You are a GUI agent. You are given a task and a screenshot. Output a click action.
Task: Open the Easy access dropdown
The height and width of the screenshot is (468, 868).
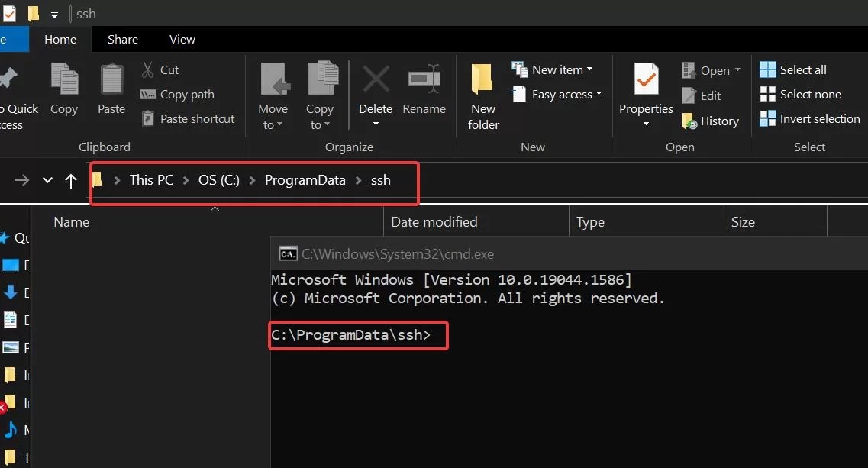[557, 94]
